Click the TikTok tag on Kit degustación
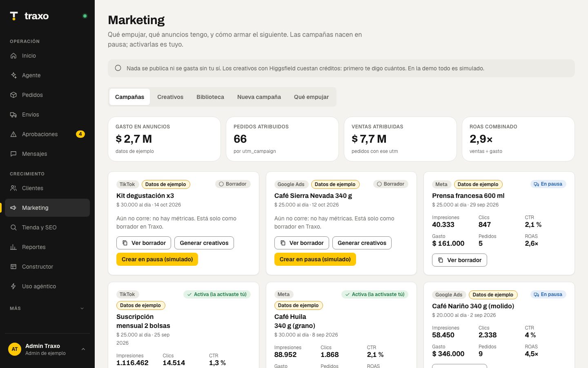The height and width of the screenshot is (368, 588). pos(127,184)
